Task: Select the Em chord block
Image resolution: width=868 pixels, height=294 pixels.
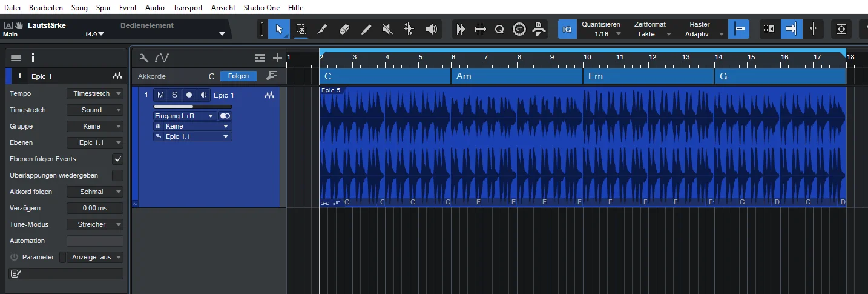Action: click(649, 76)
